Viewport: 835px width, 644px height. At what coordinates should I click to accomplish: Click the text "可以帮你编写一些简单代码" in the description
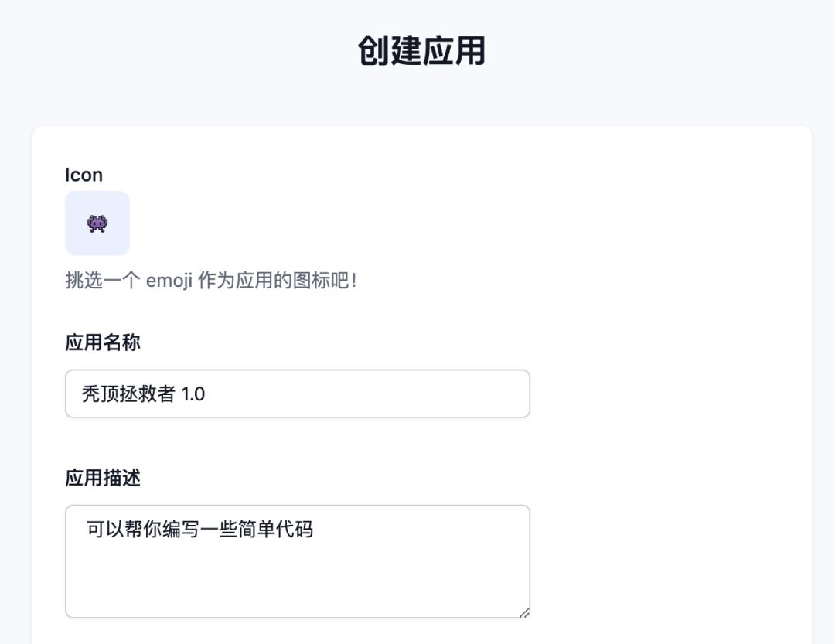(x=199, y=530)
